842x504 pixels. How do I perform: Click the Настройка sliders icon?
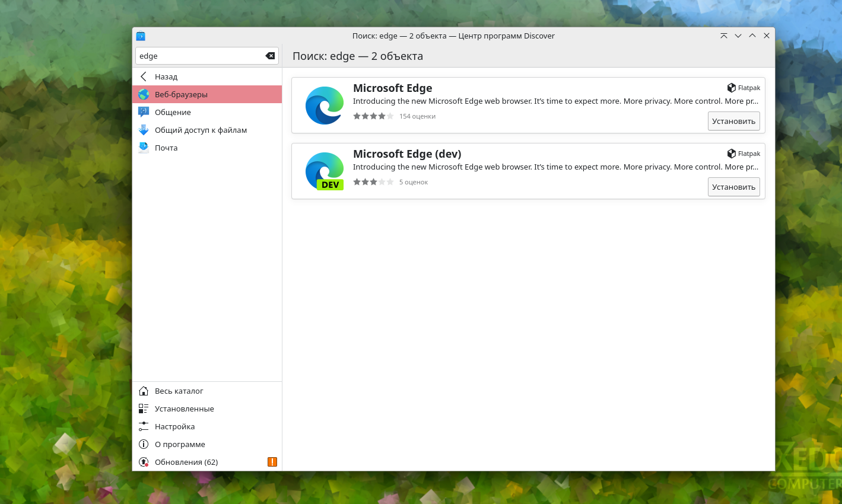144,426
